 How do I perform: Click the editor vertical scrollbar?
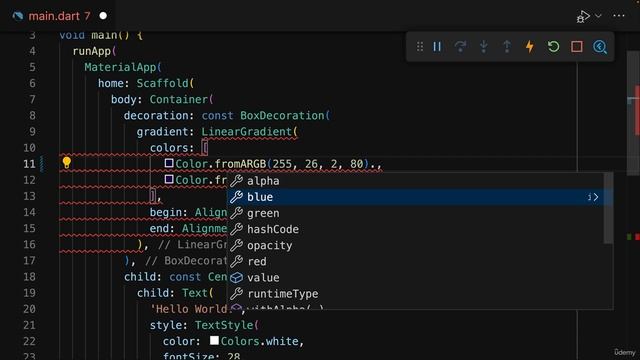(x=633, y=114)
